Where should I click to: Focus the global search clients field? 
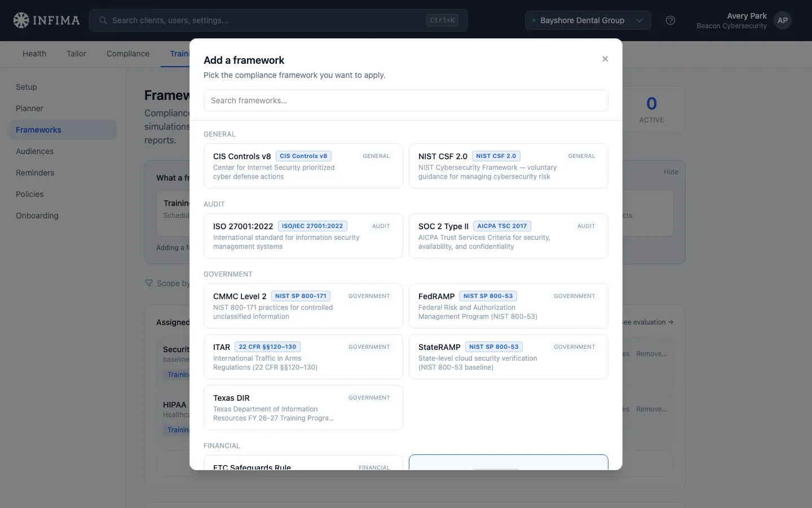tap(279, 20)
